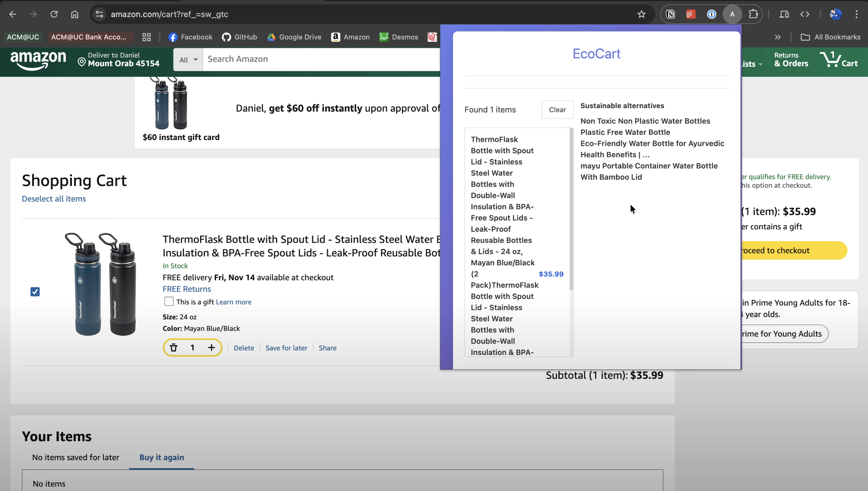868x491 pixels.
Task: Open the browser profile avatar icon
Action: pyautogui.click(x=732, y=14)
